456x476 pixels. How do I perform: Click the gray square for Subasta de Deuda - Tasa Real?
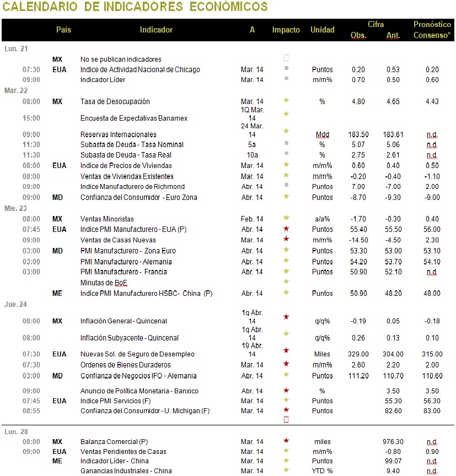click(x=286, y=153)
